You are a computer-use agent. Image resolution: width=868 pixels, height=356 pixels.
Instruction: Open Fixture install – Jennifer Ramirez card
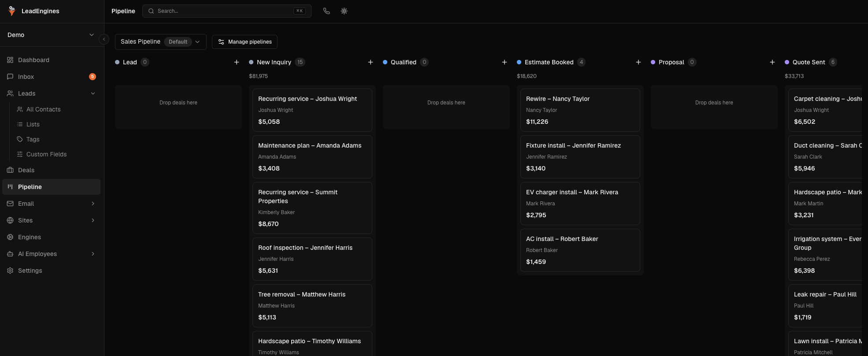[580, 157]
